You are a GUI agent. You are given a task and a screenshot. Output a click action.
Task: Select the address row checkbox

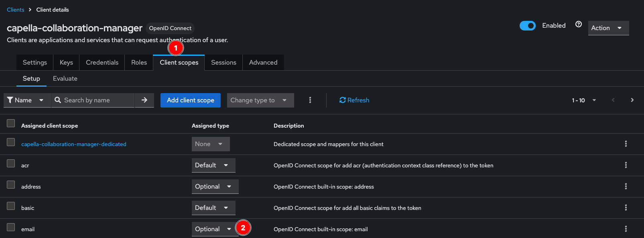pos(11,185)
